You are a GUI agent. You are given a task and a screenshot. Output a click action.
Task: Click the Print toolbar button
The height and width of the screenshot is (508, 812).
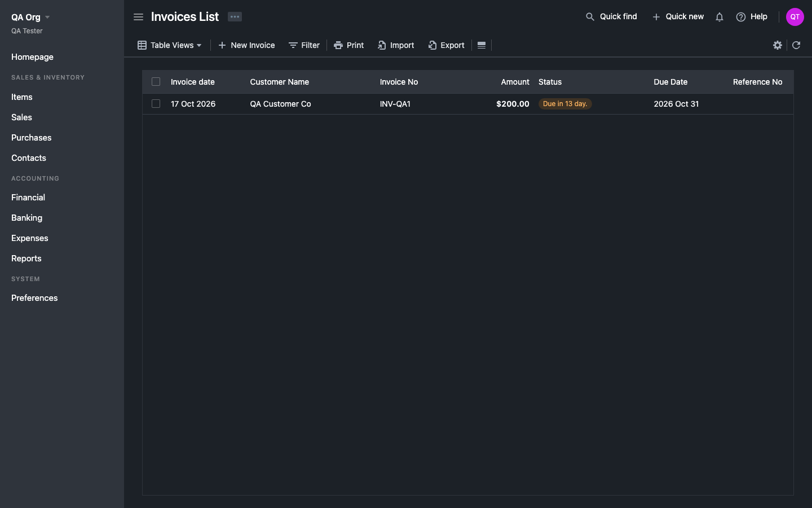348,45
